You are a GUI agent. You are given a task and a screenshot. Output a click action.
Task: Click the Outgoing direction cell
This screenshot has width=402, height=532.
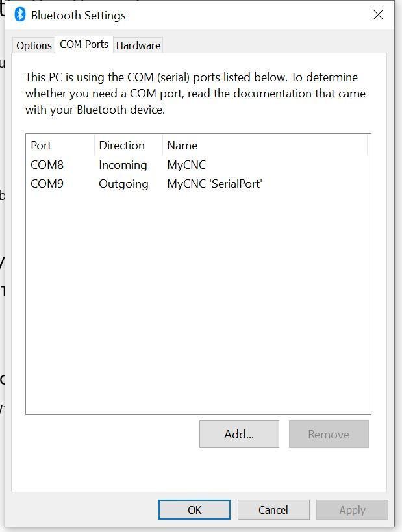123,184
